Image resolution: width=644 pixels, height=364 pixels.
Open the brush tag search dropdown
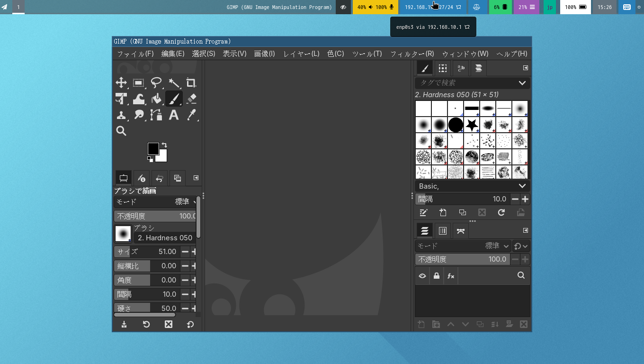pos(522,83)
